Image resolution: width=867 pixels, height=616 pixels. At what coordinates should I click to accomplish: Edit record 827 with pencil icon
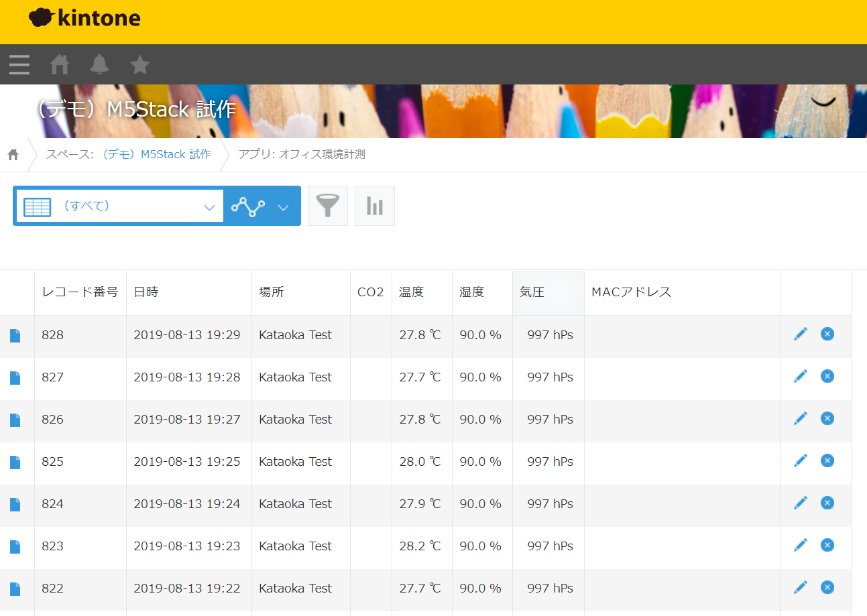tap(801, 376)
